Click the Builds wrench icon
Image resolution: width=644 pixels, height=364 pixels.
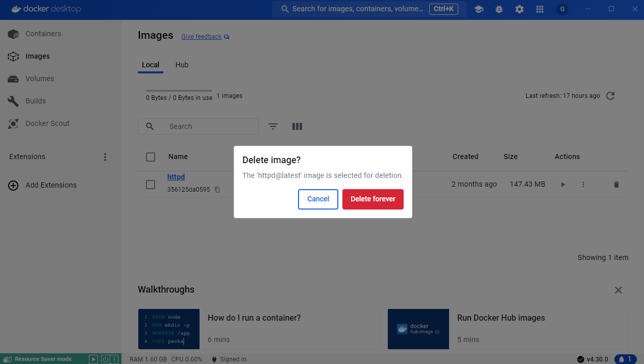tap(13, 101)
